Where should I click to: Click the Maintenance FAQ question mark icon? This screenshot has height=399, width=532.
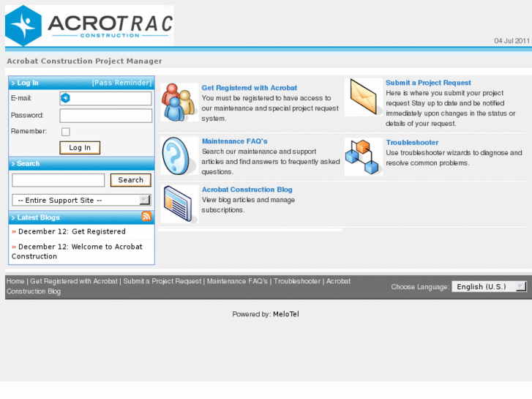click(179, 156)
